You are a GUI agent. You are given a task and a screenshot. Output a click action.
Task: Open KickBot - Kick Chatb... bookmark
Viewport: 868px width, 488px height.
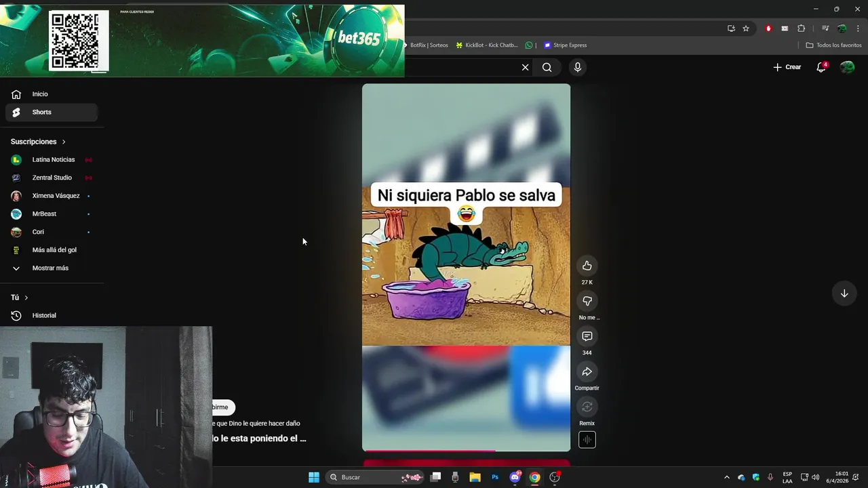(486, 45)
